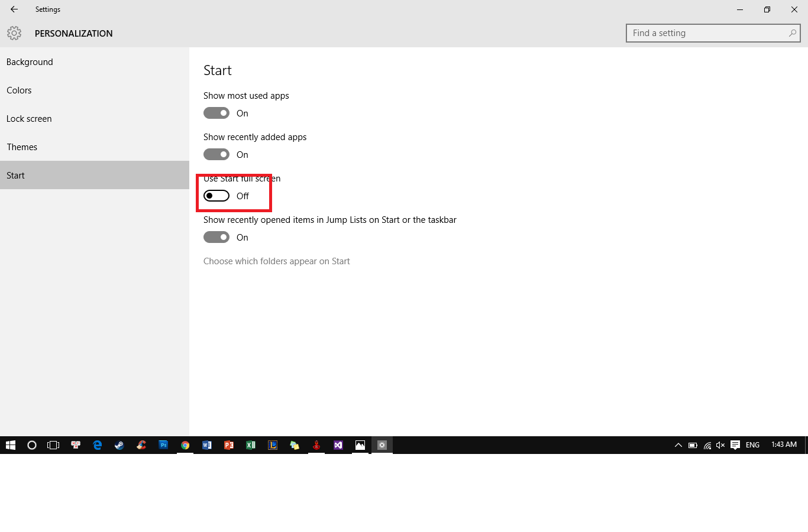The width and height of the screenshot is (808, 532).
Task: Restore down the Settings window
Action: pyautogui.click(x=767, y=9)
